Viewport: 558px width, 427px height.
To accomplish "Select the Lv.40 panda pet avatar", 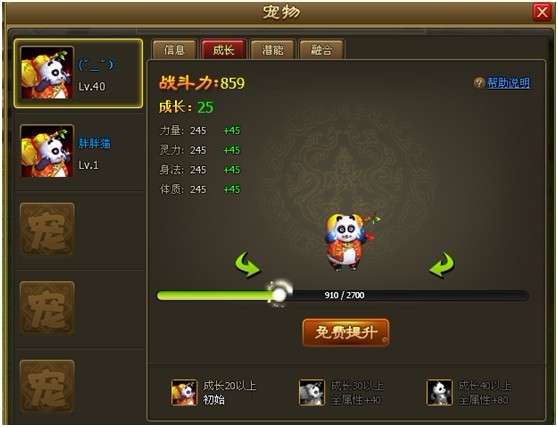I will pyautogui.click(x=47, y=73).
